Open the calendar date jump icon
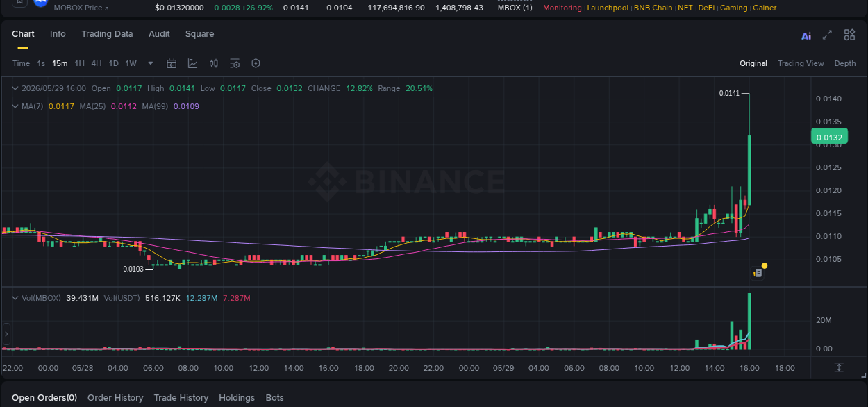The height and width of the screenshot is (407, 868). (172, 63)
